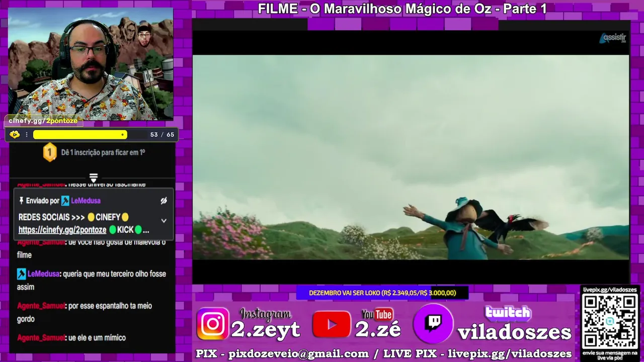Click 'envie sua mensagem na live via pix!' caption
The image size is (644, 362).
[610, 355]
